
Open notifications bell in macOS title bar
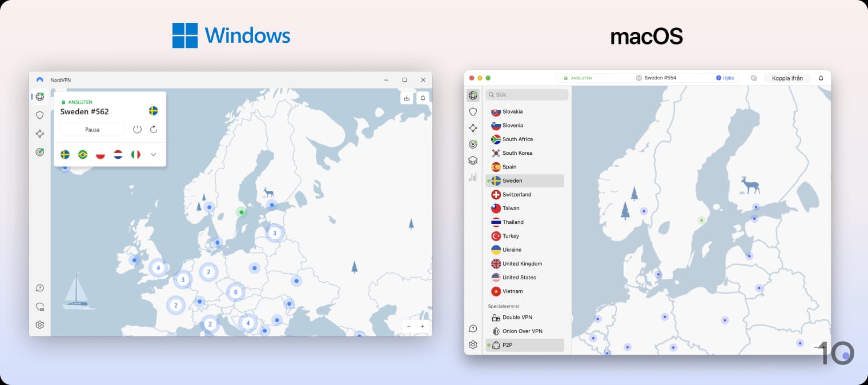pos(821,78)
